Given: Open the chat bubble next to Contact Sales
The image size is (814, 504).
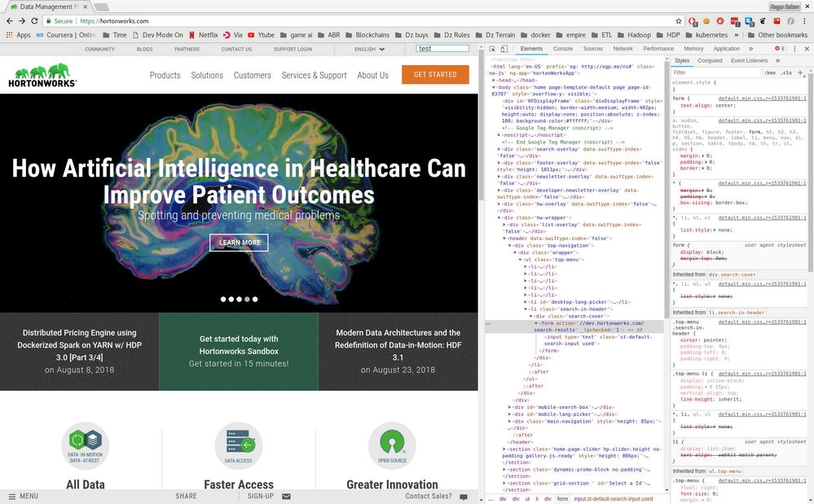Looking at the screenshot, I should pyautogui.click(x=463, y=497).
